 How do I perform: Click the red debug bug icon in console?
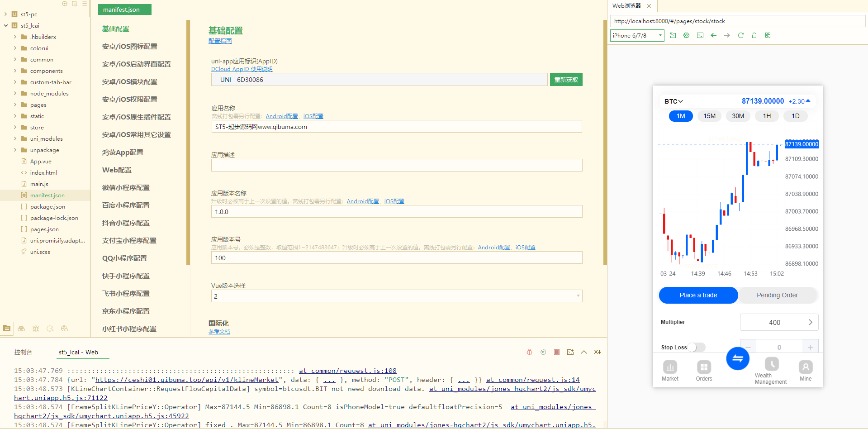[x=529, y=352]
